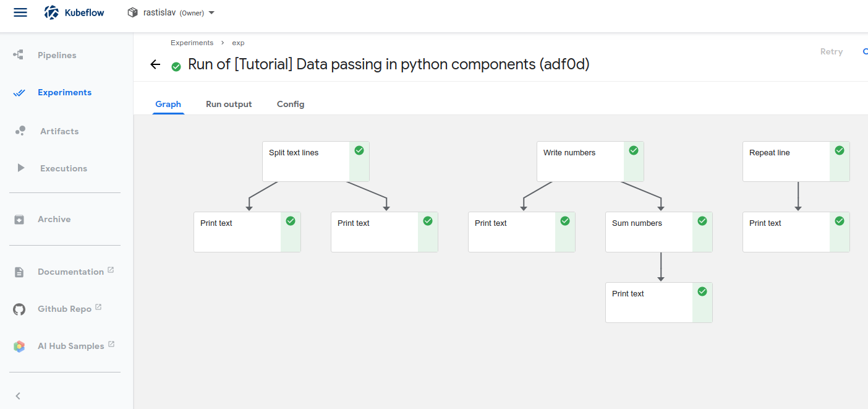Click the Executions play icon

click(20, 168)
